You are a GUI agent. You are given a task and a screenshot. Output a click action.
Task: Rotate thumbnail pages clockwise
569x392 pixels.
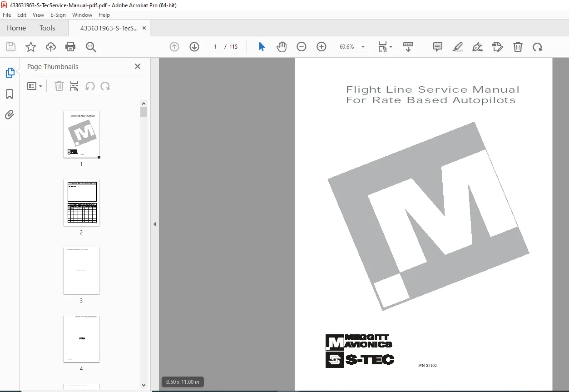coord(105,86)
